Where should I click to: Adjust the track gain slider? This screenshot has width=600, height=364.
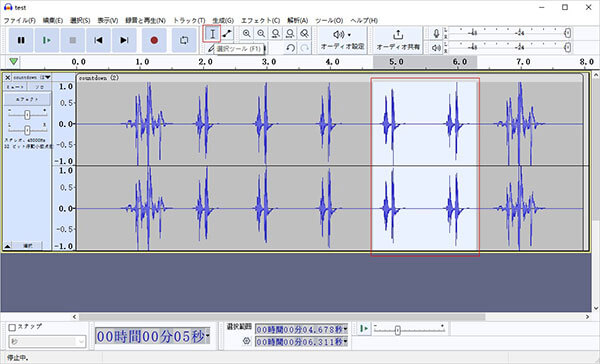pyautogui.click(x=27, y=114)
